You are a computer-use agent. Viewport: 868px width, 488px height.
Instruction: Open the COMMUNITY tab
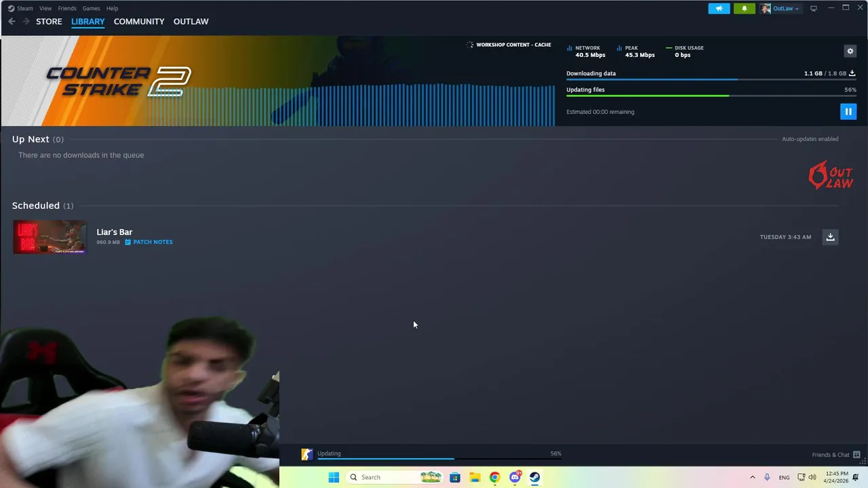click(139, 22)
